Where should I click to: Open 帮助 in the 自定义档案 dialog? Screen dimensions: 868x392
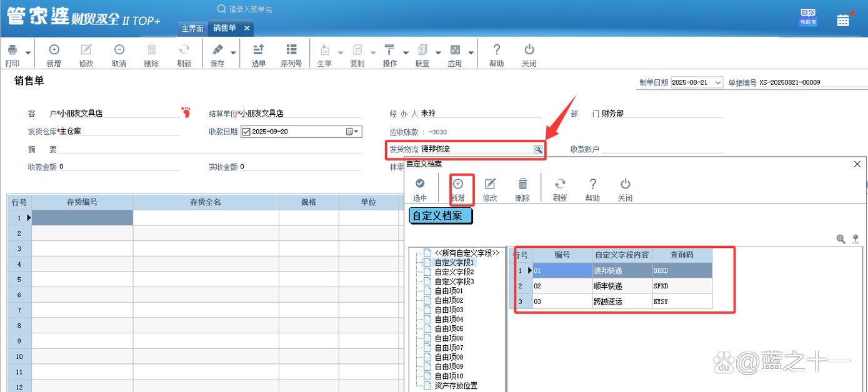coord(592,187)
